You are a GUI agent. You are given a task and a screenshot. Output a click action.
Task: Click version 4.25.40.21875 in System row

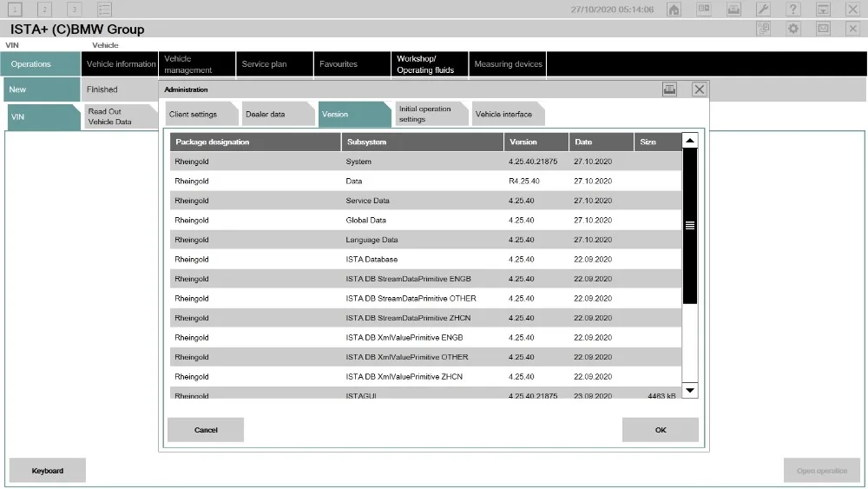(533, 162)
